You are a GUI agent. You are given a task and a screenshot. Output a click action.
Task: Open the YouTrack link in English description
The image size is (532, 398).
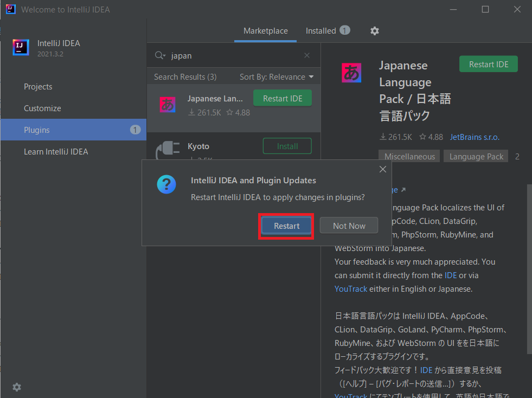tap(350, 289)
